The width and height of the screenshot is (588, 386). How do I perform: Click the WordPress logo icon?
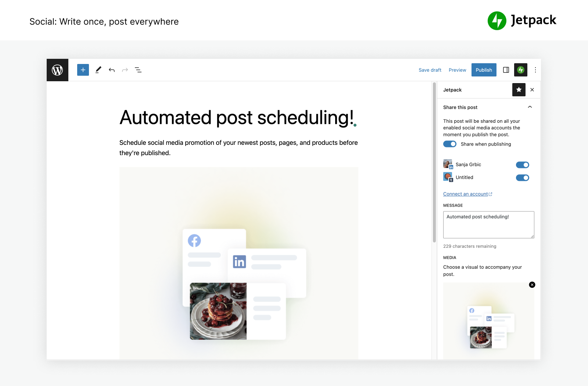click(x=57, y=70)
